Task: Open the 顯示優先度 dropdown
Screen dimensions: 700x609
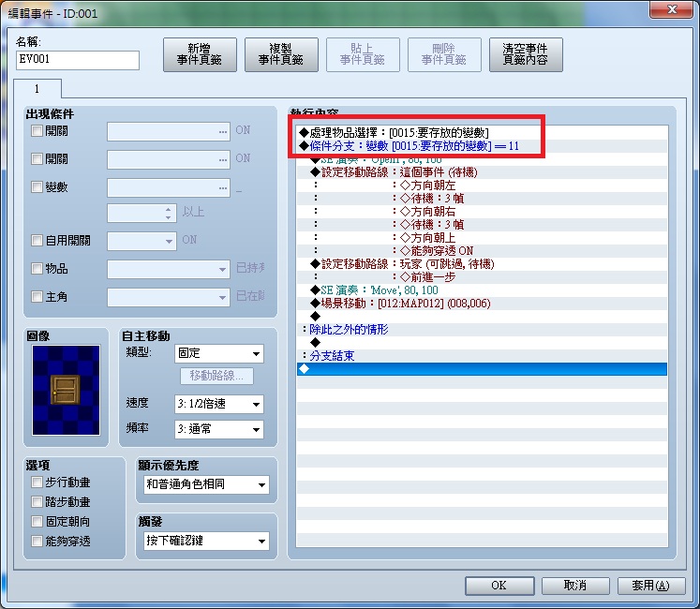Action: point(206,484)
